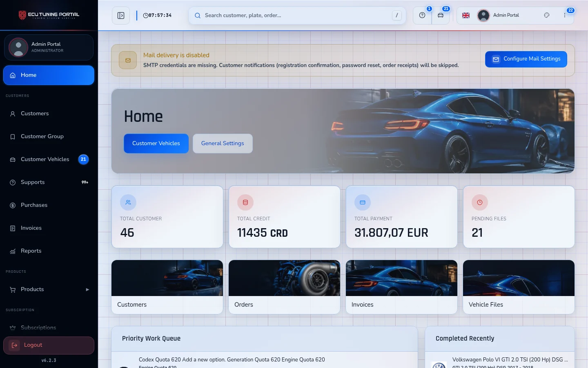Open the help/support icon in header
The width and height of the screenshot is (588, 368).
click(x=422, y=16)
